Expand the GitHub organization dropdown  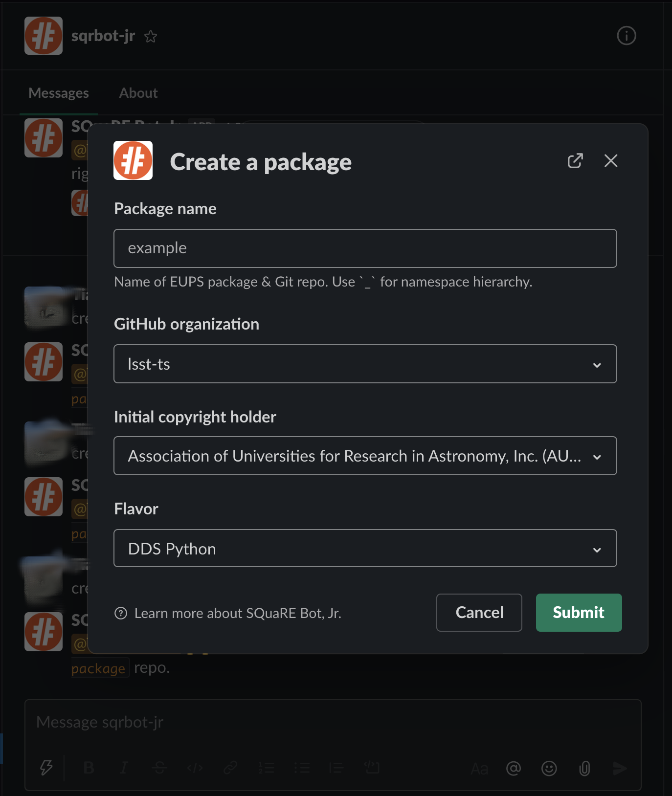tap(365, 364)
